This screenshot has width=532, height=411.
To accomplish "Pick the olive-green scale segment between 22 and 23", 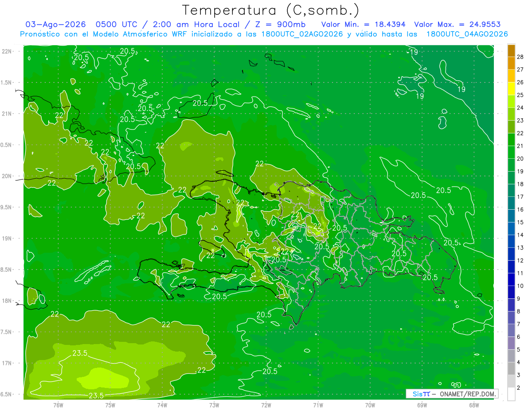I will (511, 127).
